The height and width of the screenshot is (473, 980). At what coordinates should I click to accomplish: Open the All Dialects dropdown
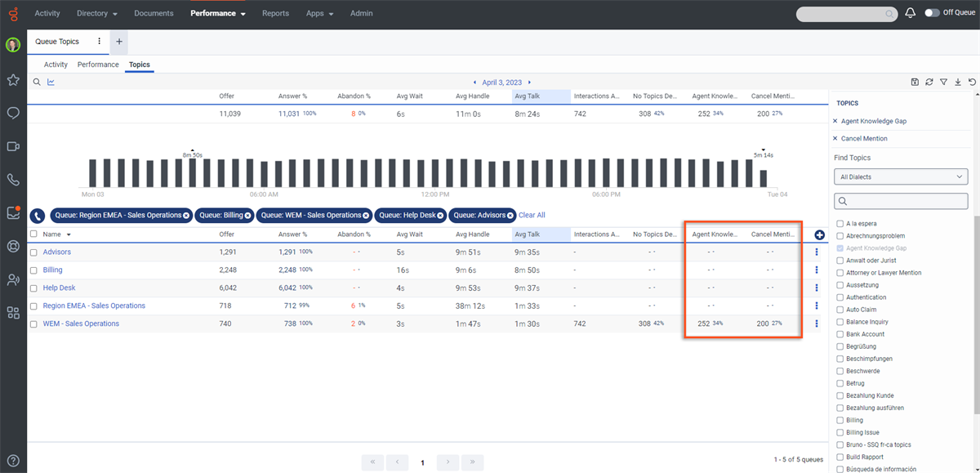pos(900,176)
